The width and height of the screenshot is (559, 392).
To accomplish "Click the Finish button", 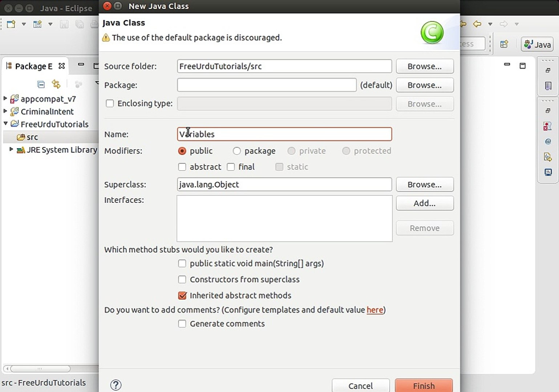I will [424, 385].
